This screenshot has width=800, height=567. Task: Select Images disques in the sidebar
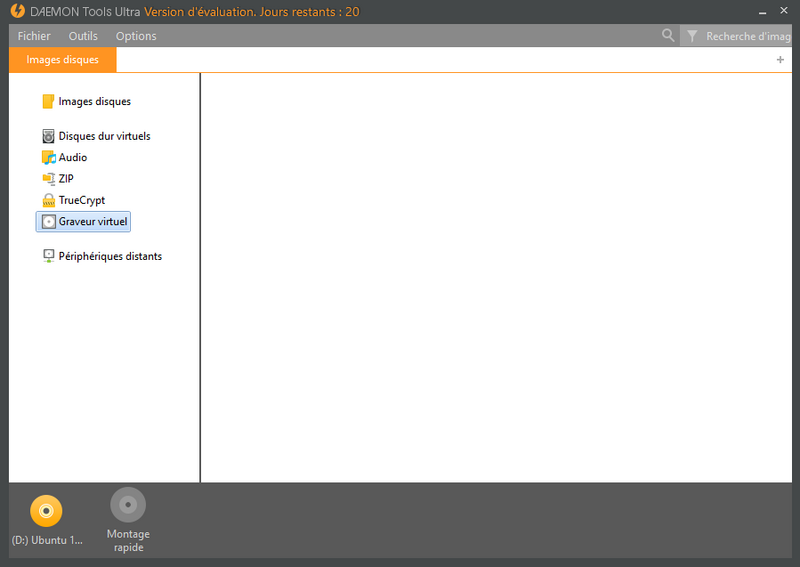94,102
